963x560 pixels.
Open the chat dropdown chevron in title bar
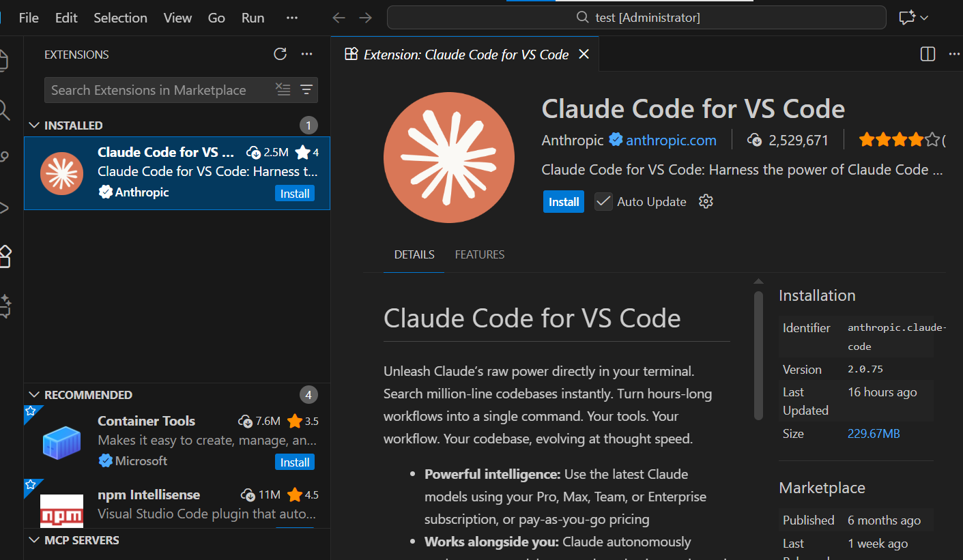[924, 18]
